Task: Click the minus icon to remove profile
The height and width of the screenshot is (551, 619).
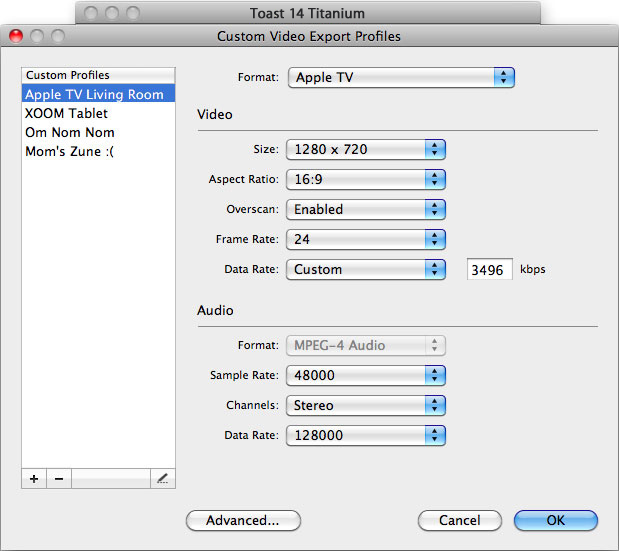Action: pyautogui.click(x=58, y=479)
